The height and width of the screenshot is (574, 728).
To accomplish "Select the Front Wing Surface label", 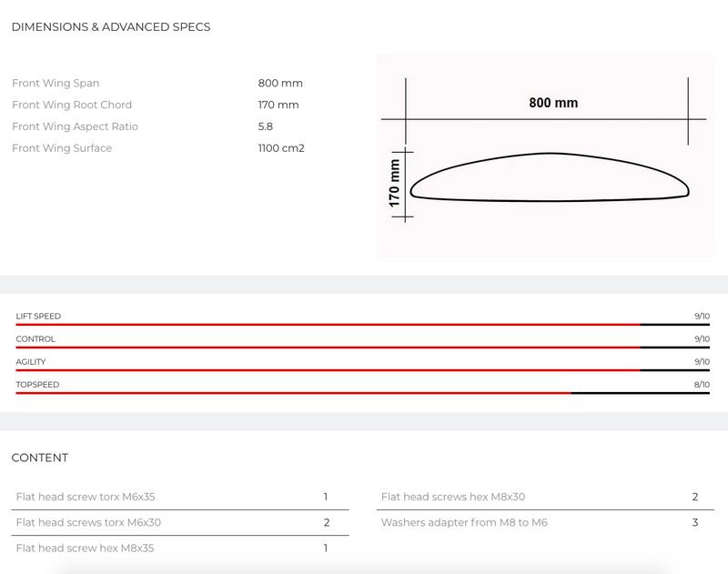I will click(62, 148).
